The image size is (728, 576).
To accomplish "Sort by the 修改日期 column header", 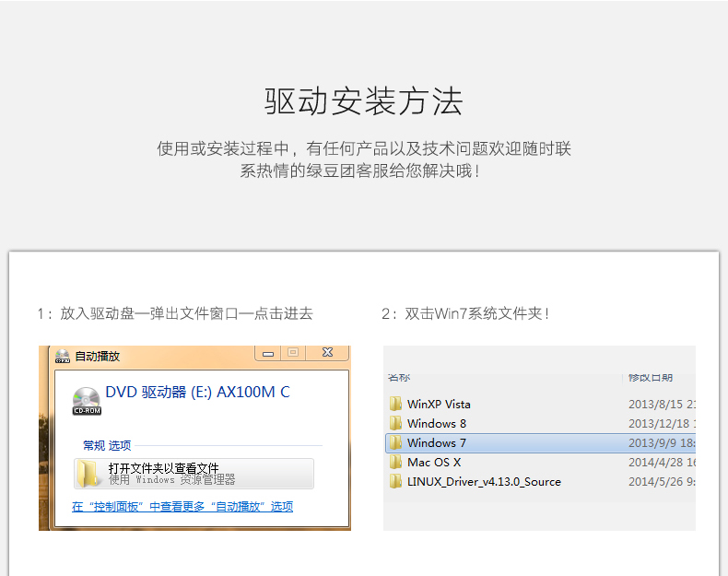I will [x=651, y=377].
